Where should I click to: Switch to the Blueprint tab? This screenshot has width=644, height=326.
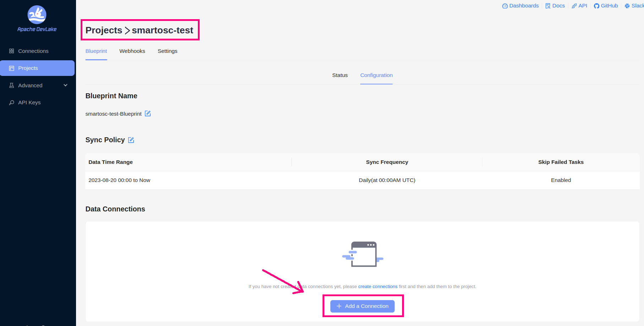[x=96, y=51]
